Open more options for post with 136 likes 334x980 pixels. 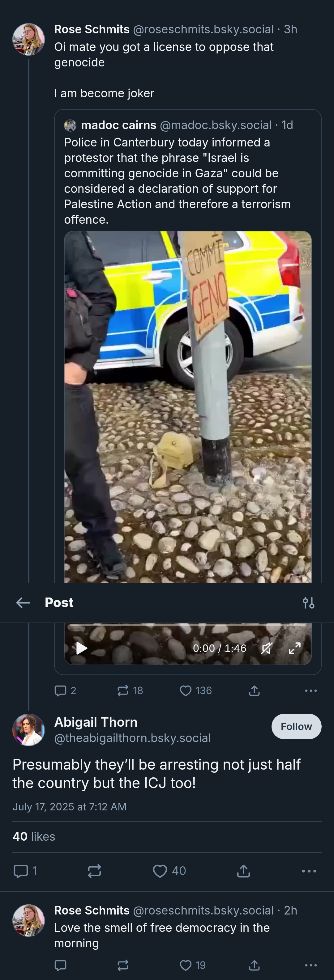(311, 691)
